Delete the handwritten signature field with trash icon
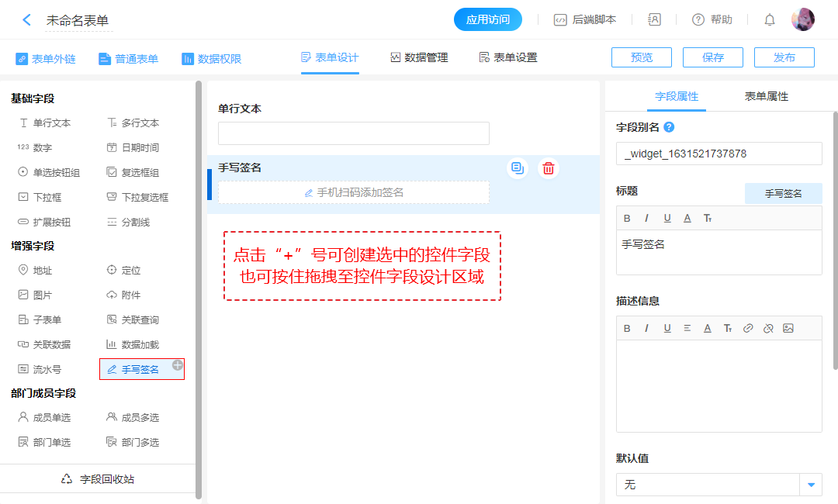The width and height of the screenshot is (838, 504). click(549, 168)
